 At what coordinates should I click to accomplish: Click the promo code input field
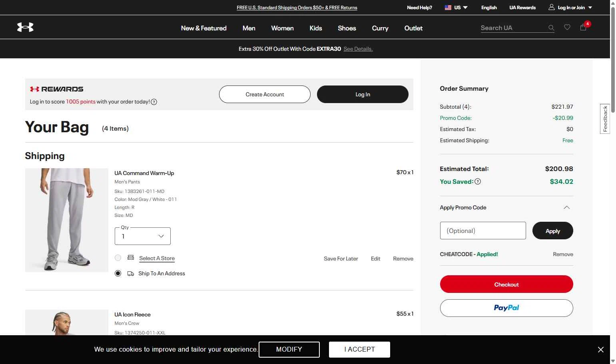483,231
